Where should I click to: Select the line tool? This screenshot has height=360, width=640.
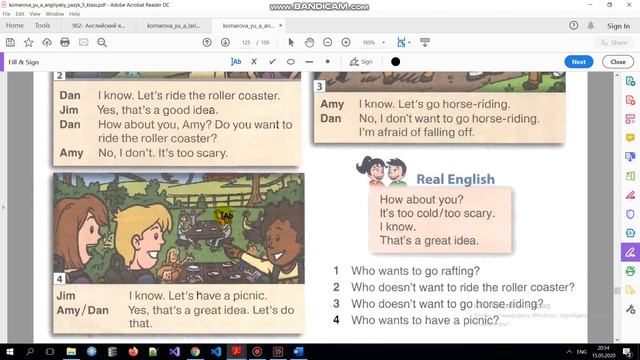309,62
